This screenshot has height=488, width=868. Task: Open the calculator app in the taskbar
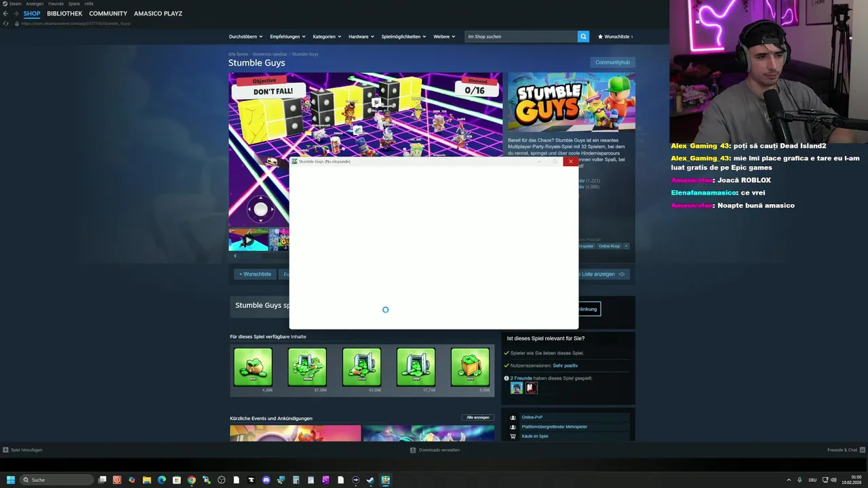coord(296,480)
